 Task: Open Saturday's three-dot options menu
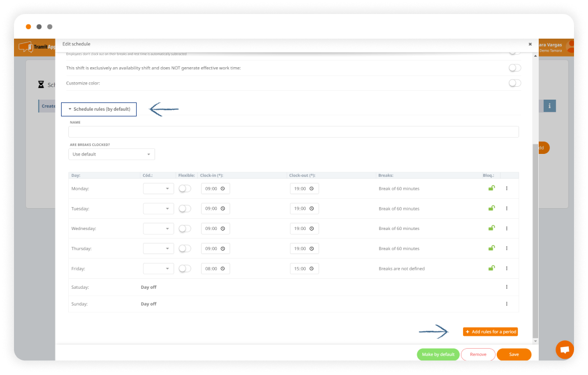coord(507,287)
